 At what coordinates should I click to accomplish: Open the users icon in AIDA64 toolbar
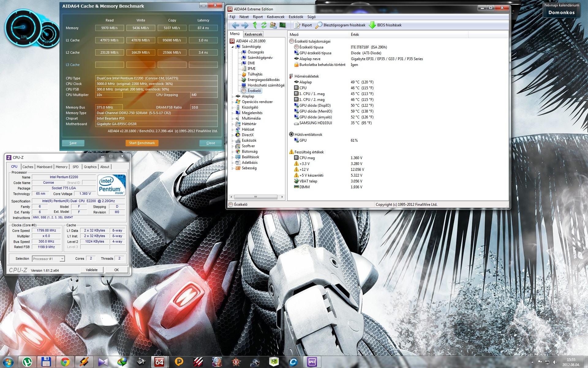(273, 25)
